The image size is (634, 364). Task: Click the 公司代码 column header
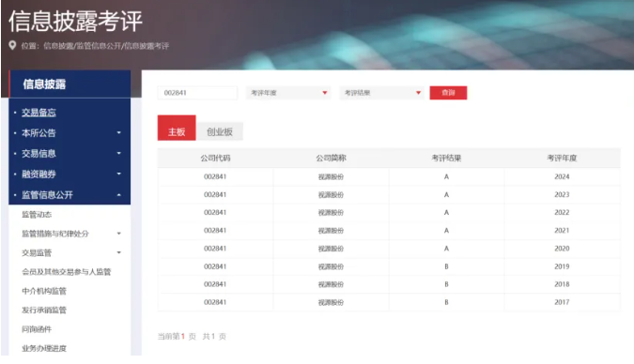pos(215,158)
